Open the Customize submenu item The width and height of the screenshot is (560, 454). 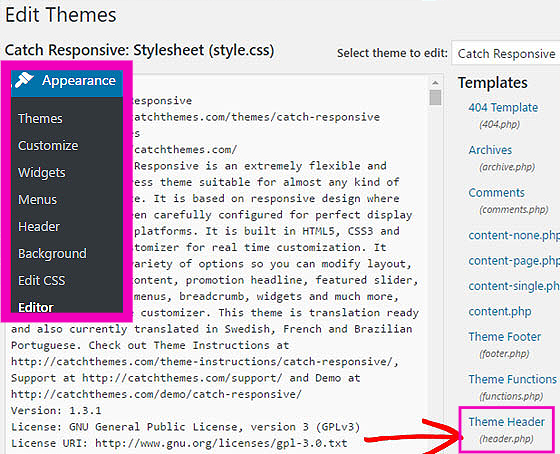(48, 146)
